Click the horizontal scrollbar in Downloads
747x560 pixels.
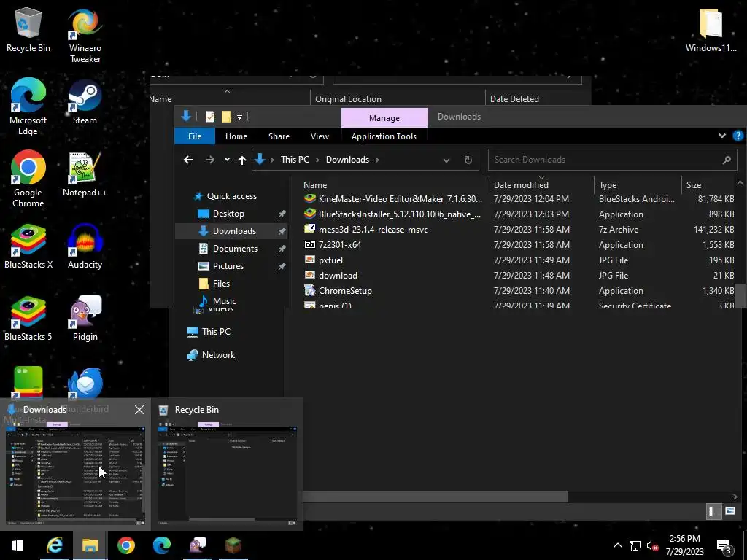pos(435,497)
